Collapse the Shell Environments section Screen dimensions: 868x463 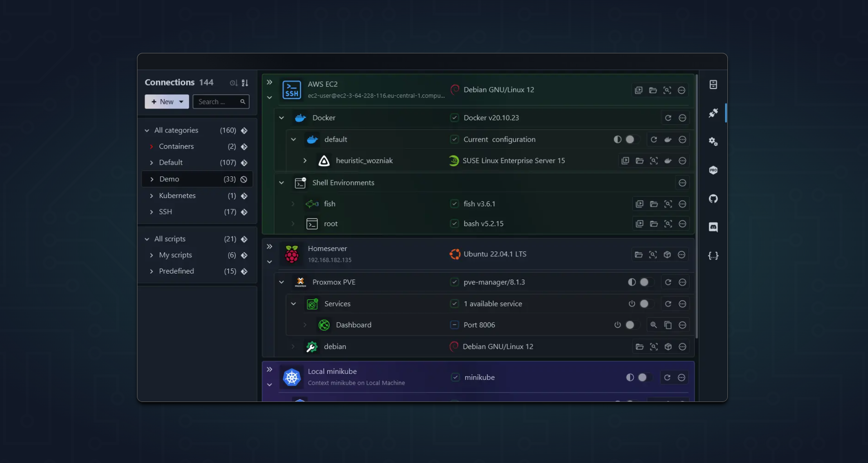(x=282, y=183)
